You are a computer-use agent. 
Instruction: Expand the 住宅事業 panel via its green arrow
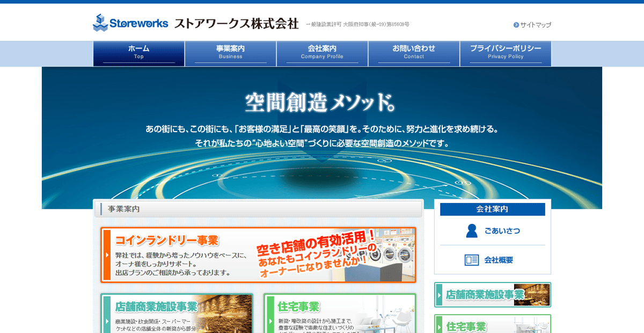click(270, 322)
